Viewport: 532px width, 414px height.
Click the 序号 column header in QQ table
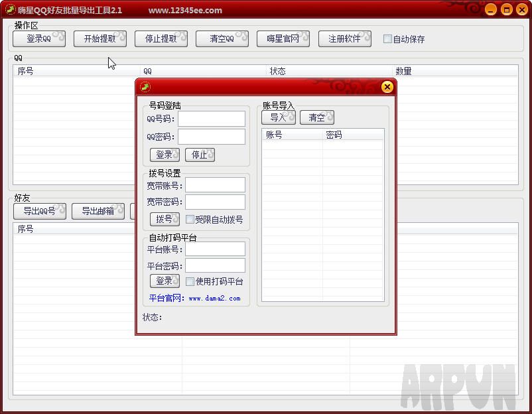click(77, 71)
